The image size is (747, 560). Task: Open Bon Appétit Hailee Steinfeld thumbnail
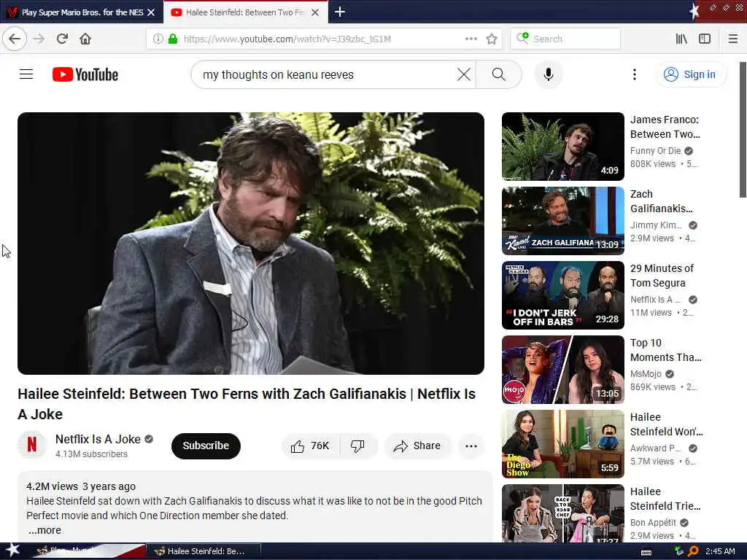(x=562, y=513)
